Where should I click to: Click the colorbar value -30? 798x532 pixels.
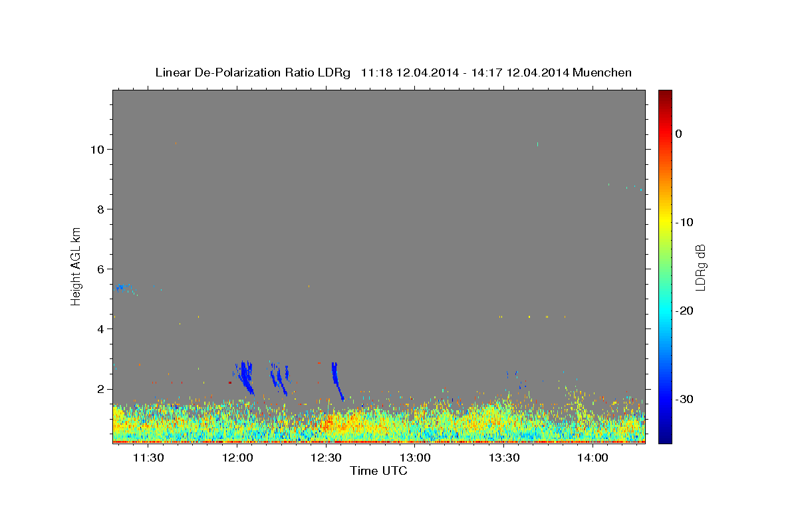(x=684, y=400)
